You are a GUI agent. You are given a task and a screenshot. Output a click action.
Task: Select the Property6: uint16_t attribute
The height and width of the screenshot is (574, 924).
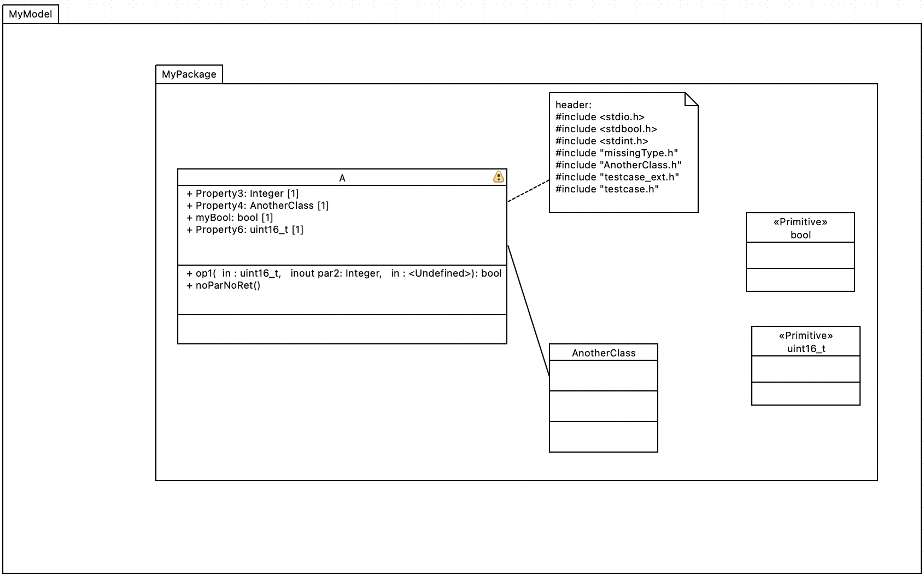pyautogui.click(x=245, y=230)
